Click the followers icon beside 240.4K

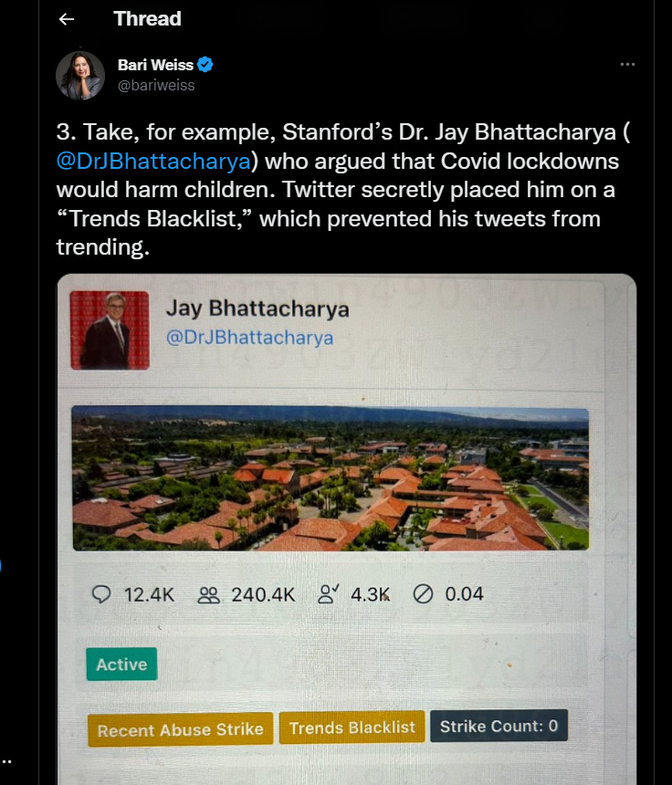coord(208,595)
